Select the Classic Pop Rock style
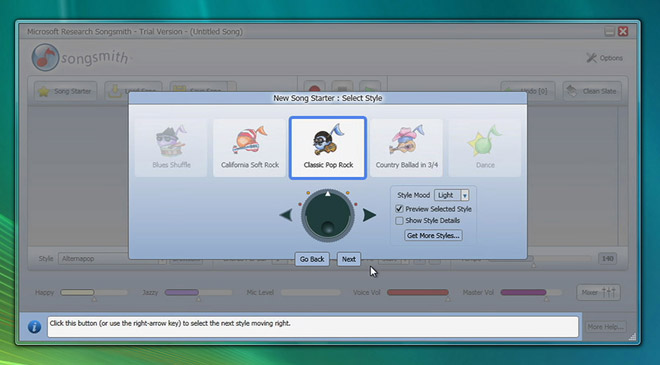The image size is (660, 365). [x=328, y=148]
